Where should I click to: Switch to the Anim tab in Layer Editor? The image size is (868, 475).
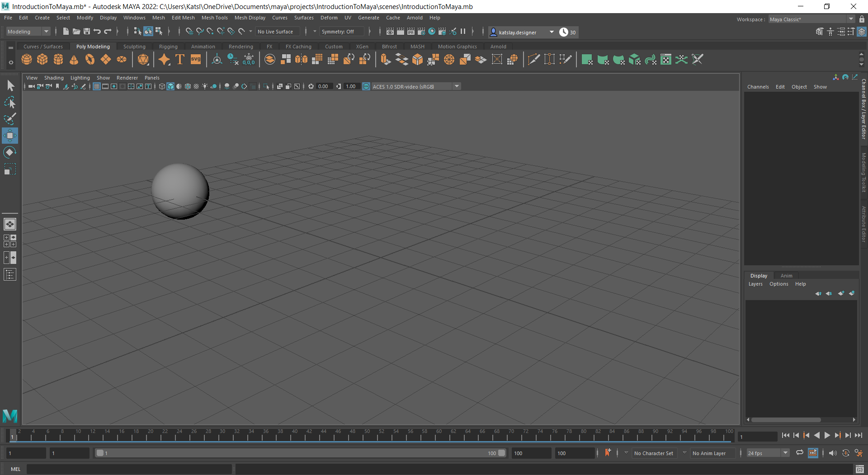(x=786, y=276)
